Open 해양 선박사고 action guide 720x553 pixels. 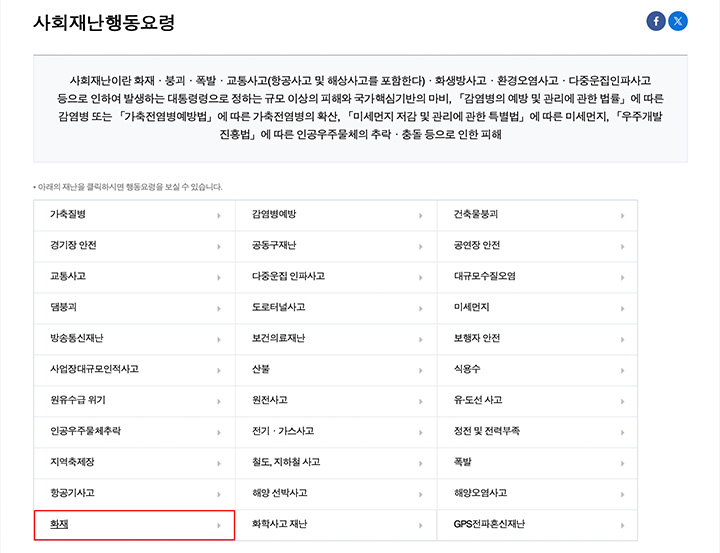point(336,494)
